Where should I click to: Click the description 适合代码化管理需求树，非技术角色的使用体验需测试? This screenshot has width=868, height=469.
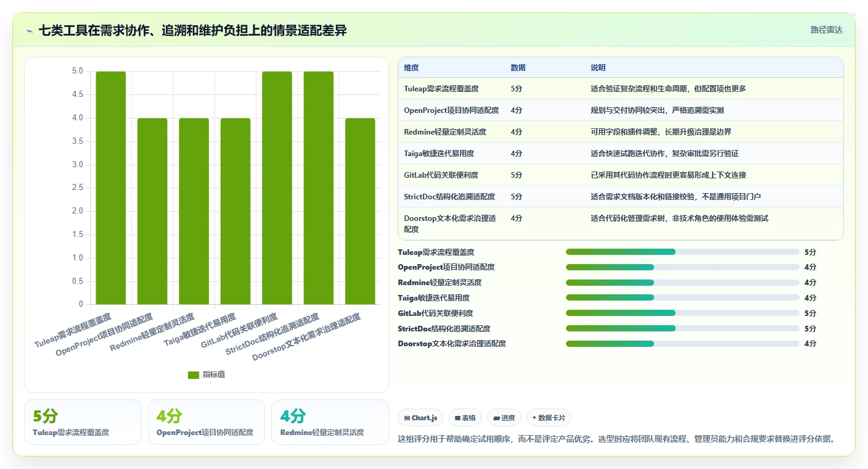(679, 218)
